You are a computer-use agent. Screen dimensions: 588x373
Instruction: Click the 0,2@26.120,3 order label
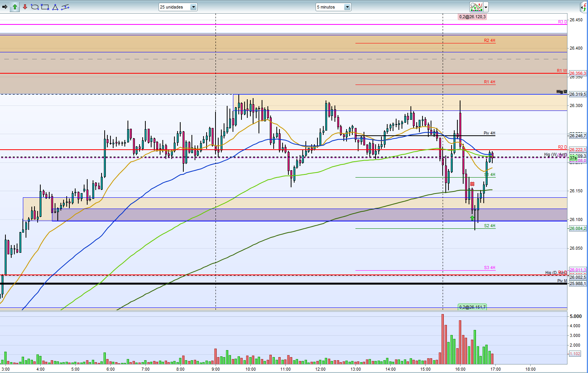click(x=472, y=17)
